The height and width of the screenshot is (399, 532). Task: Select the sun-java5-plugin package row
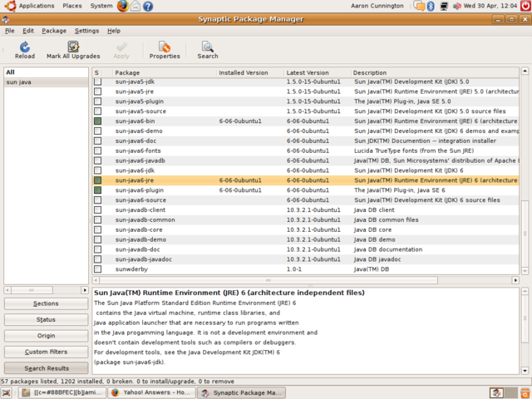305,101
